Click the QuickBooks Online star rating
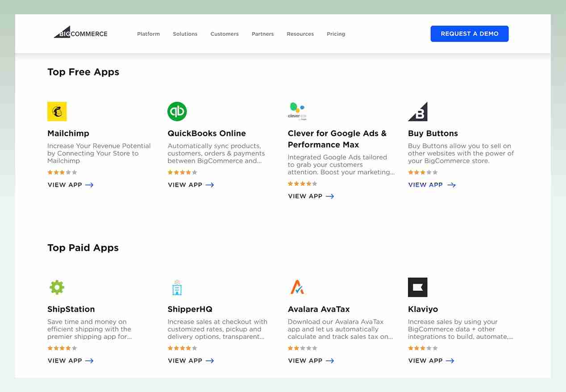566x392 pixels. 182,172
